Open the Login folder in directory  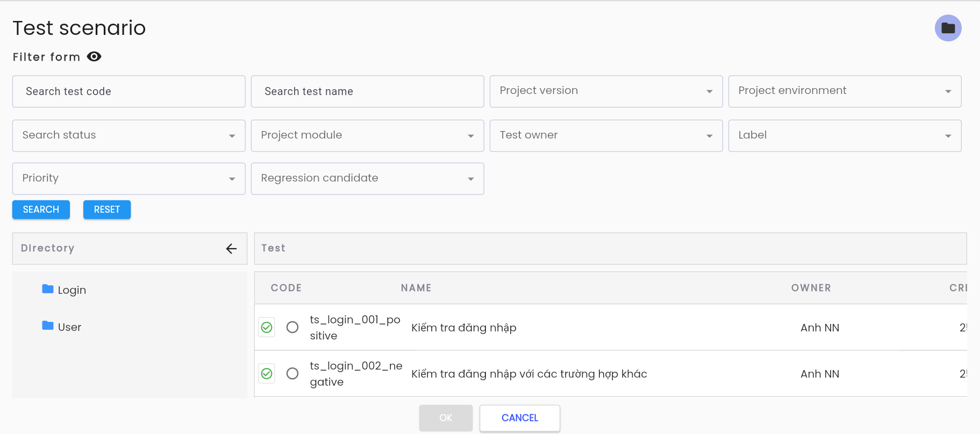64,290
